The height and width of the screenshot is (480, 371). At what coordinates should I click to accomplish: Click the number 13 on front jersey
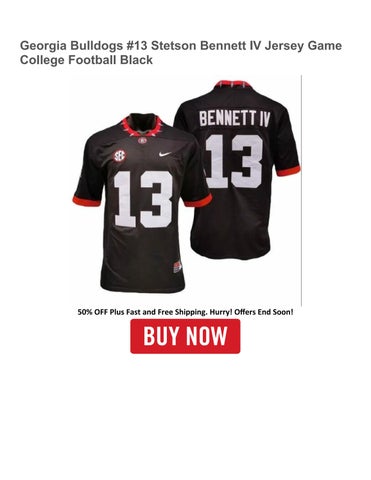[143, 199]
